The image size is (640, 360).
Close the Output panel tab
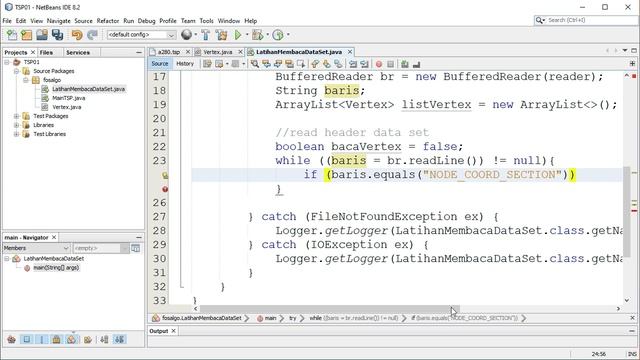click(x=173, y=331)
